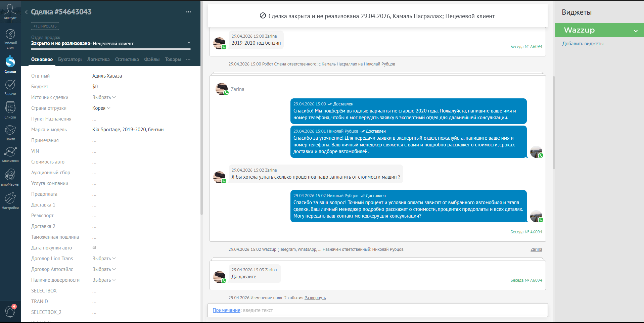Open Беседа № A6094 link beside 2019-2020 год бензин
This screenshot has width=644, height=323.
point(526,47)
